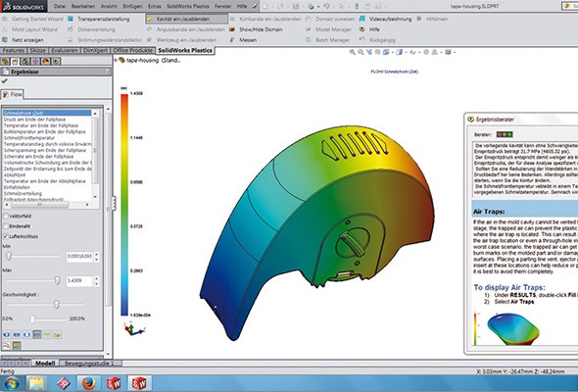Switch to the Skizze tab
Screen dimensions: 578x392
pos(38,51)
